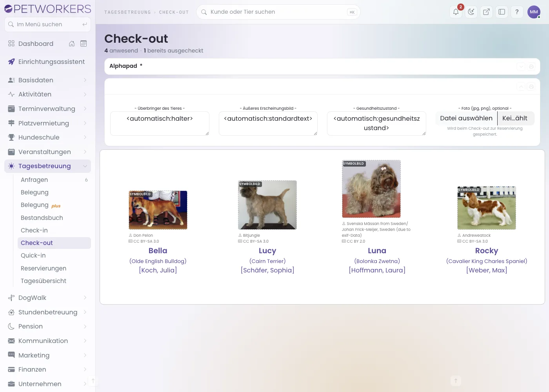Toggle the sidebar layout icon
The image size is (549, 392).
(502, 12)
